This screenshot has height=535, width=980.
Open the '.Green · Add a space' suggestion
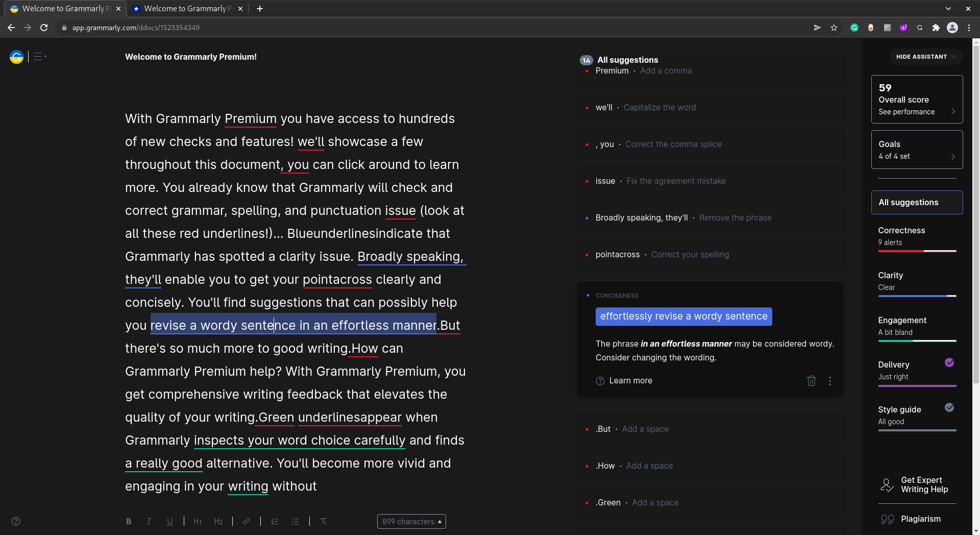coord(710,502)
